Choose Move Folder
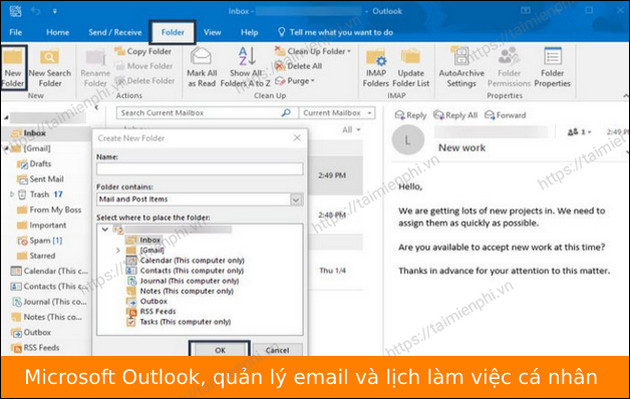This screenshot has height=399, width=630. point(144,66)
